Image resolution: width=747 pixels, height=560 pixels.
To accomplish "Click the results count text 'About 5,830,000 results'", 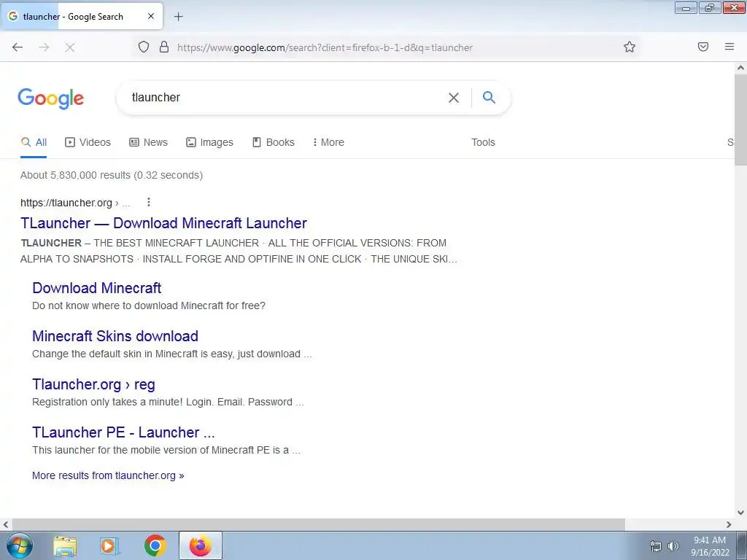I will coord(75,175).
